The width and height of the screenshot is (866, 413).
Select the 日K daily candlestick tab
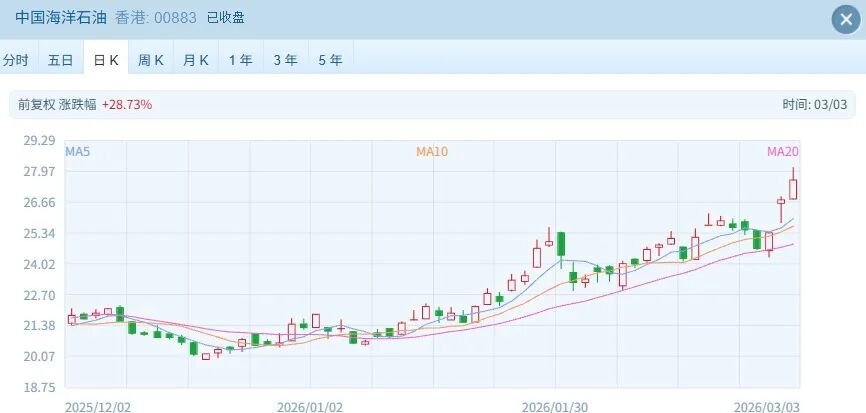coord(106,60)
